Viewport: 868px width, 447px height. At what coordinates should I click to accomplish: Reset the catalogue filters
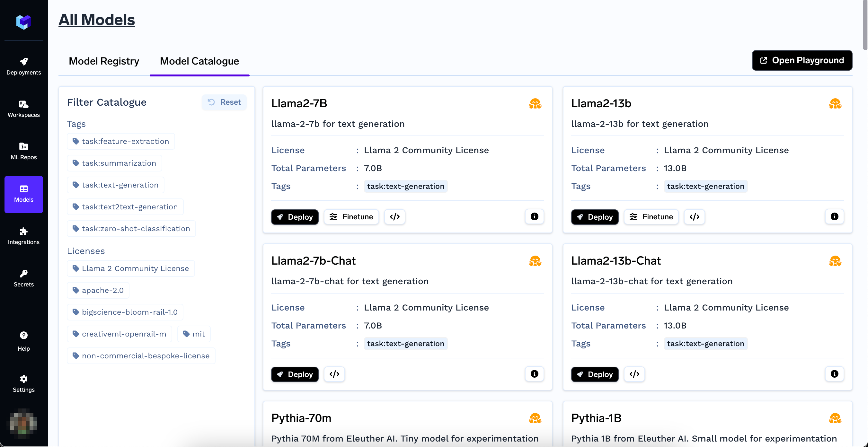point(224,102)
